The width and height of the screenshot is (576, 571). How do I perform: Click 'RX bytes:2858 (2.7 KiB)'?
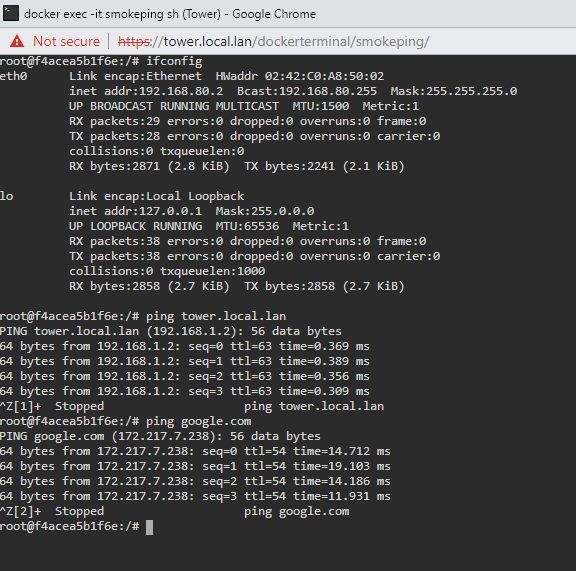coord(149,286)
